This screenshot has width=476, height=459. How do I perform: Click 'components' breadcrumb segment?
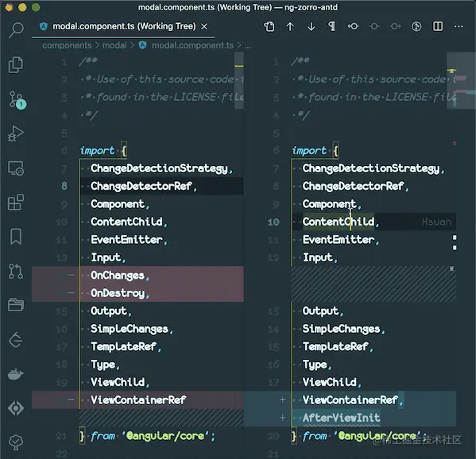click(x=67, y=45)
